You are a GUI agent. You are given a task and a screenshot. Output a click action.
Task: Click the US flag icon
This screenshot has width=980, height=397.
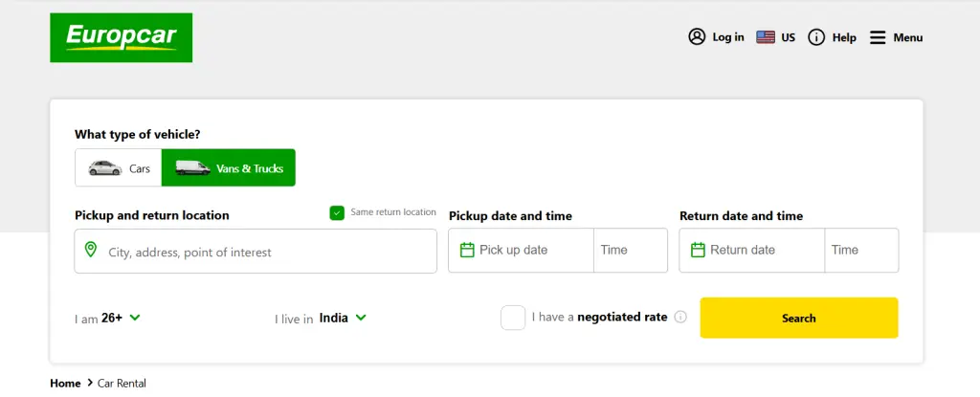tap(766, 37)
